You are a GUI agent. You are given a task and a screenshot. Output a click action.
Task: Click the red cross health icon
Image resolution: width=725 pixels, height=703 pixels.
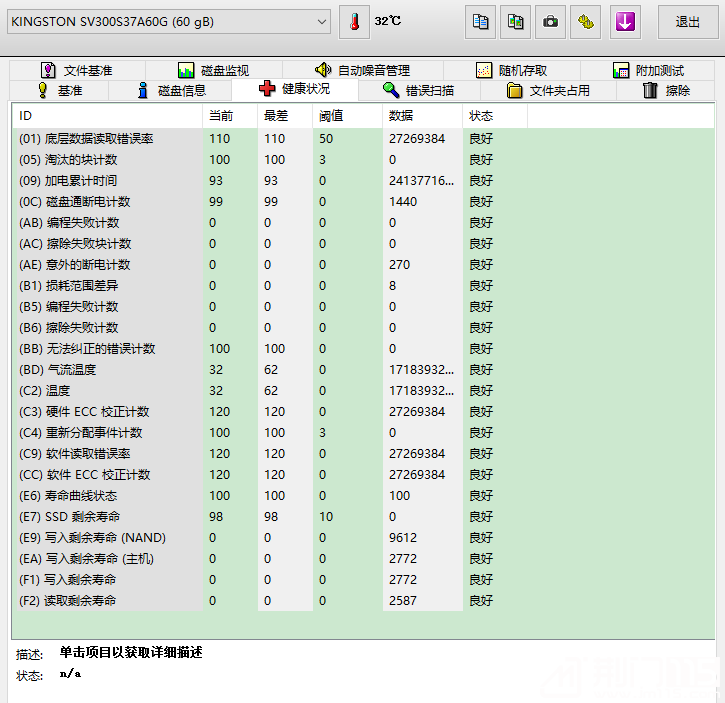pyautogui.click(x=267, y=88)
